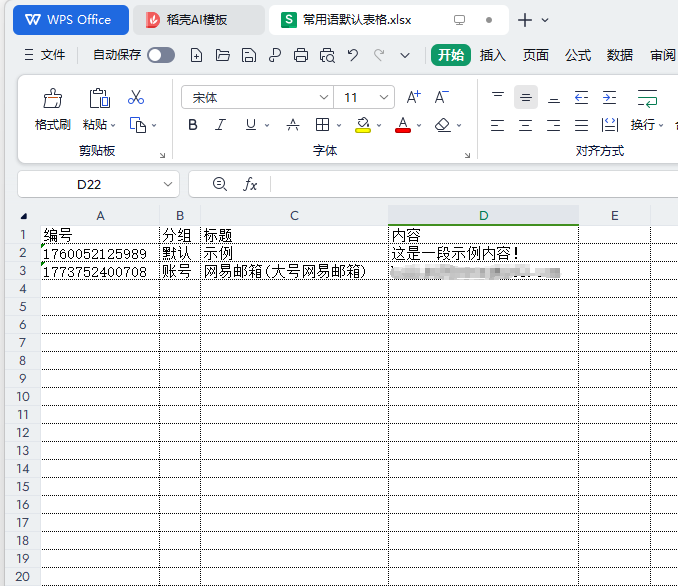Apply Underline formatting
The height and width of the screenshot is (586, 678).
coord(251,125)
